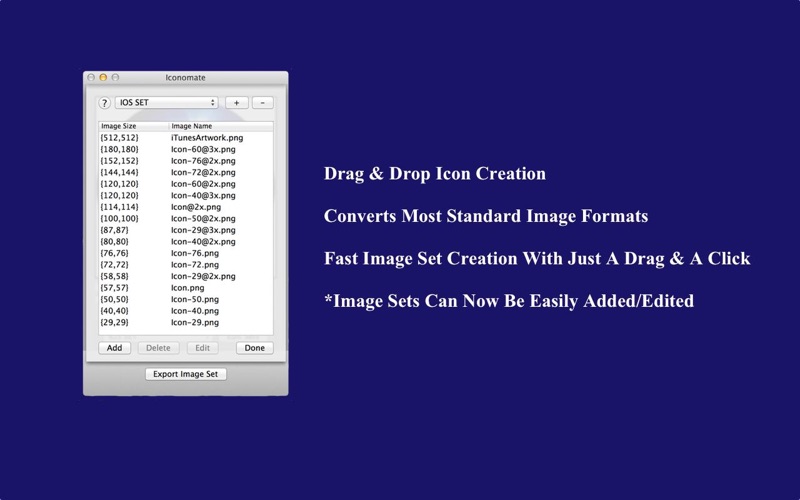Click the {512,512} size cell
Viewport: 800px width, 500px height.
click(x=119, y=138)
